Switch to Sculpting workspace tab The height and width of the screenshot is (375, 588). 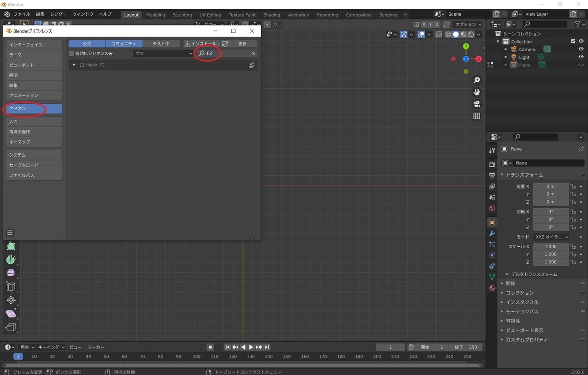[x=182, y=15]
